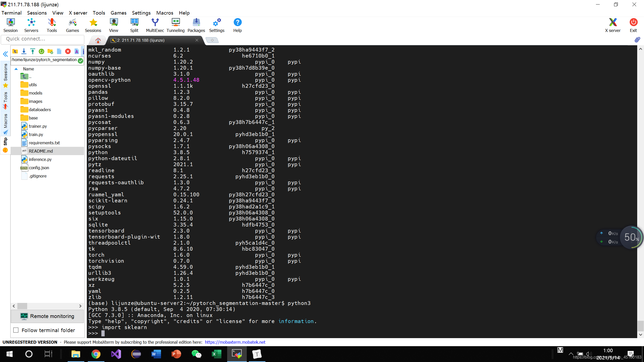The width and height of the screenshot is (644, 362).
Task: Expand the models folder in tree
Action: (35, 93)
